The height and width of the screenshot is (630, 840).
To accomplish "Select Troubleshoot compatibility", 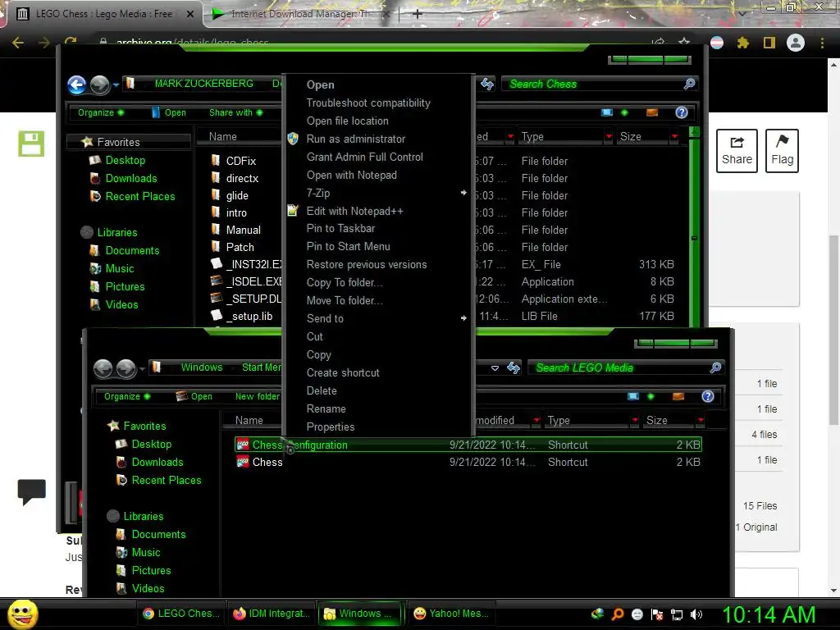I will click(368, 103).
